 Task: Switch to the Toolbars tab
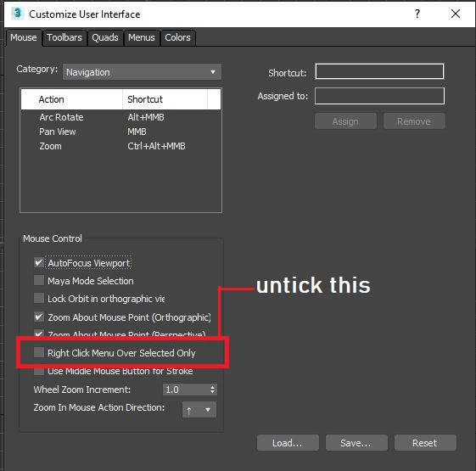(64, 37)
